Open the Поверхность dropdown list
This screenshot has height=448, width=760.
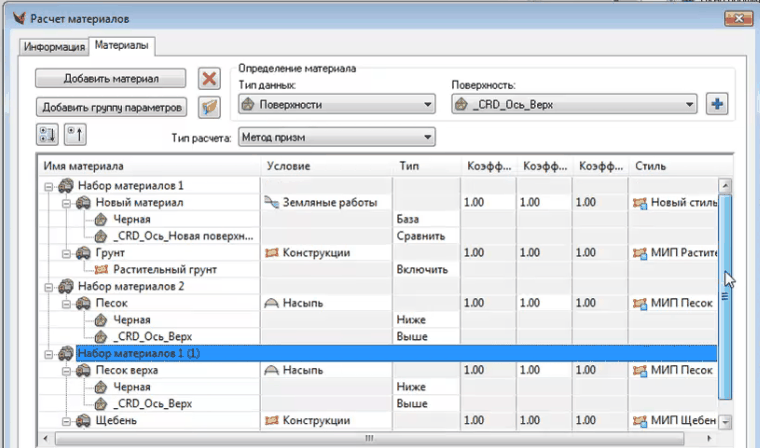click(x=577, y=104)
